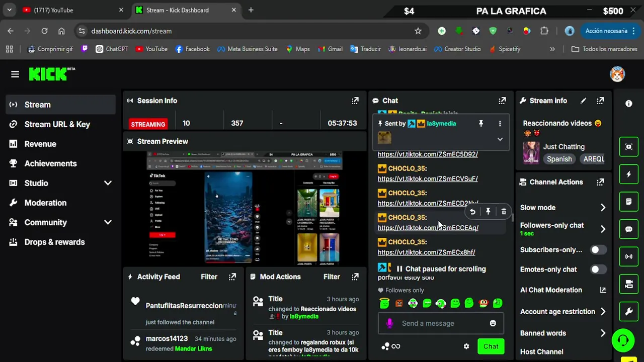Click the info icon in the right sidebar

629,104
